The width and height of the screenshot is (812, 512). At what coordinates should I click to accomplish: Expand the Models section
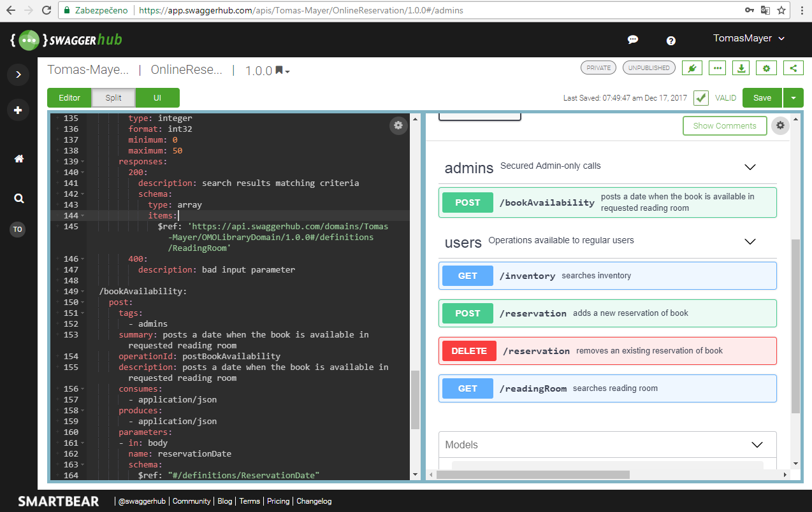[x=757, y=444]
